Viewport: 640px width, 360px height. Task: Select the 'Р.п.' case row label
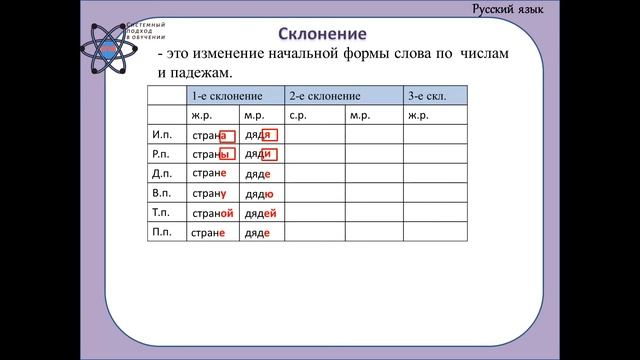click(x=161, y=154)
